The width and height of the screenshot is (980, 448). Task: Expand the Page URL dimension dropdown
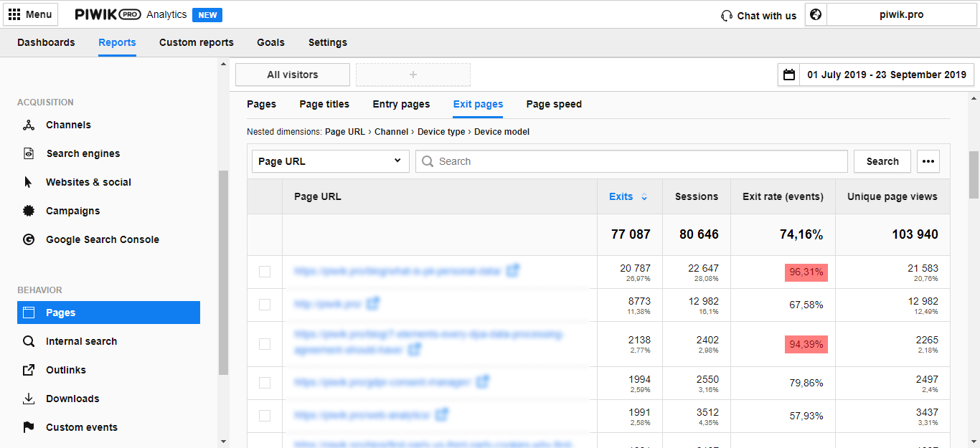click(x=330, y=161)
